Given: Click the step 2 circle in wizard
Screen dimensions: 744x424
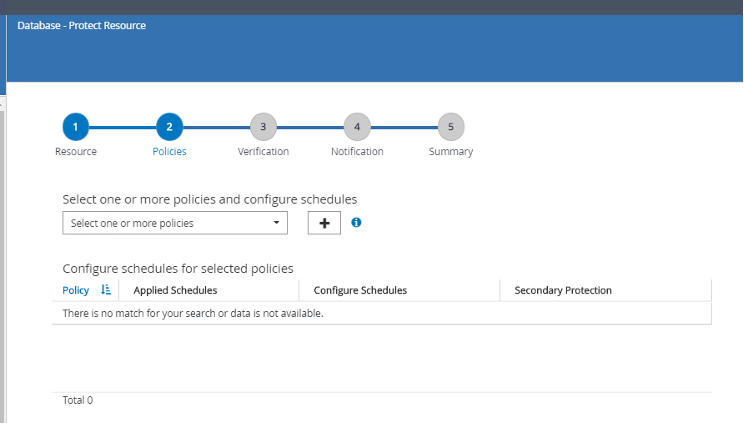Looking at the screenshot, I should (x=169, y=127).
